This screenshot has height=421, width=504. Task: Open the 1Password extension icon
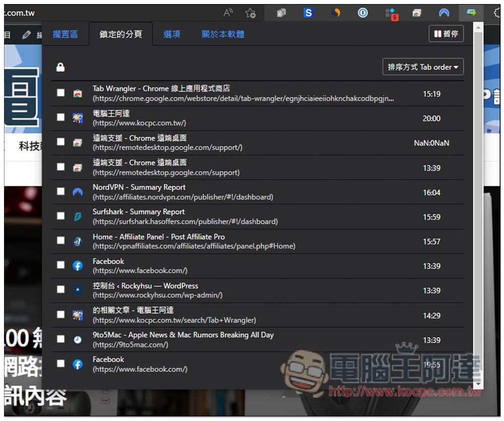pyautogui.click(x=363, y=13)
